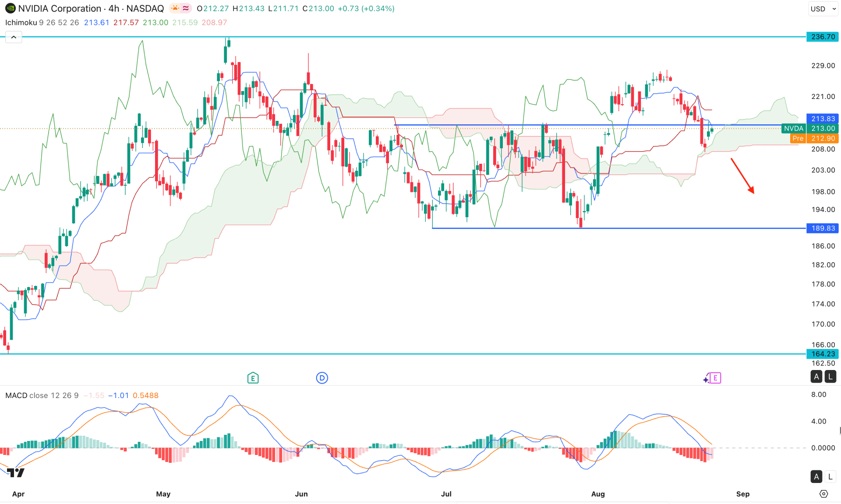Click the TradingView logo

16,472
